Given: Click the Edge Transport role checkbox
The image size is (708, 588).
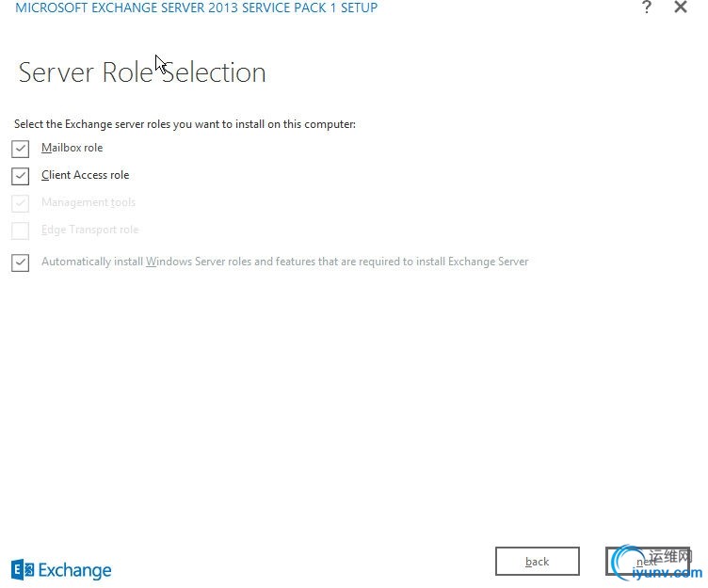Looking at the screenshot, I should click(21, 230).
